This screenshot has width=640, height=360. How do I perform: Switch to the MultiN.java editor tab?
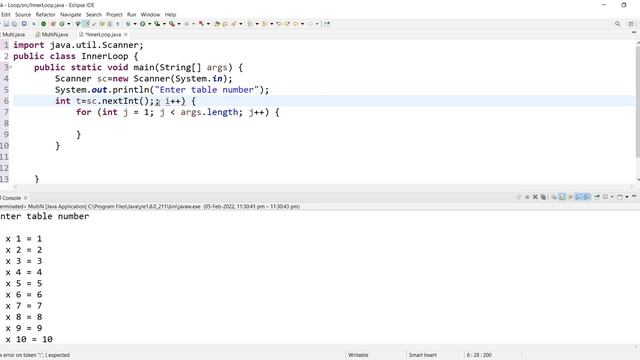[52, 34]
